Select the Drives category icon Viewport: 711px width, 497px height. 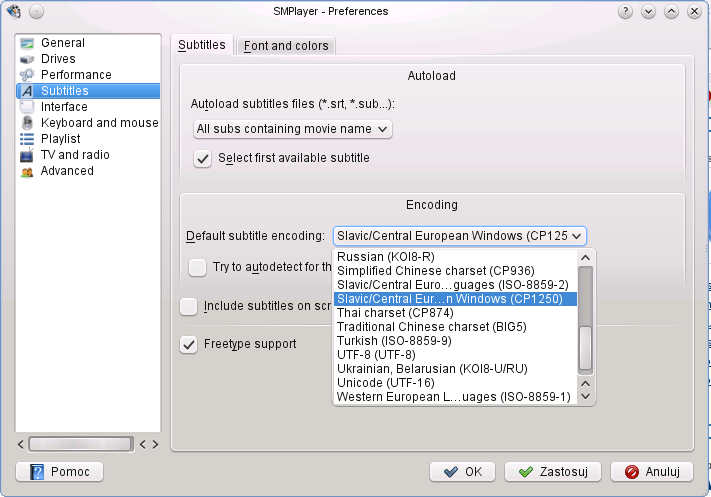point(27,59)
